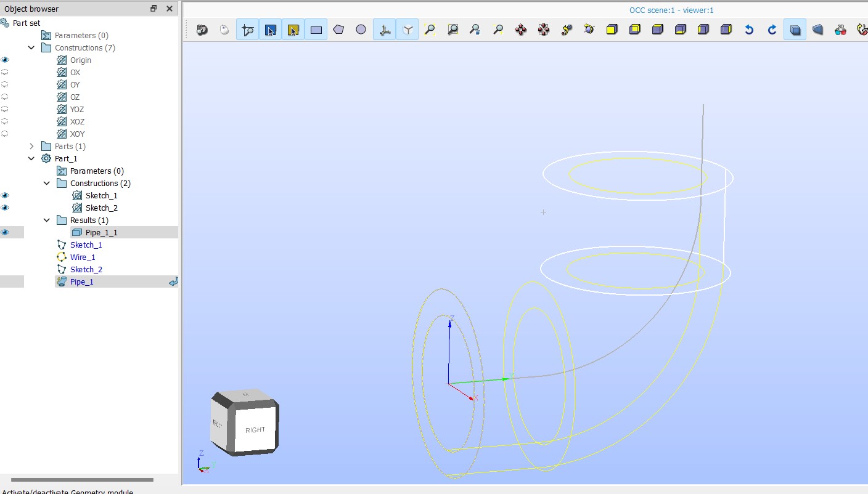Collapse the Constructions (7) folder

point(31,47)
